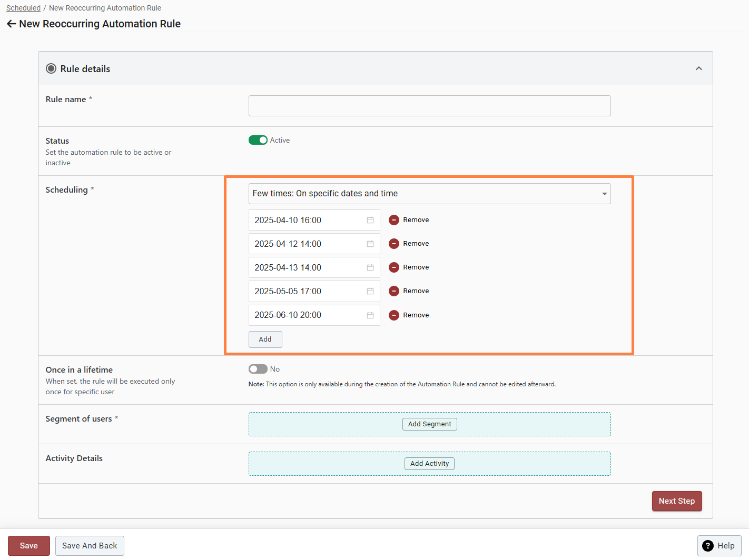
Task: Focus the Rule name text field
Action: pyautogui.click(x=429, y=106)
